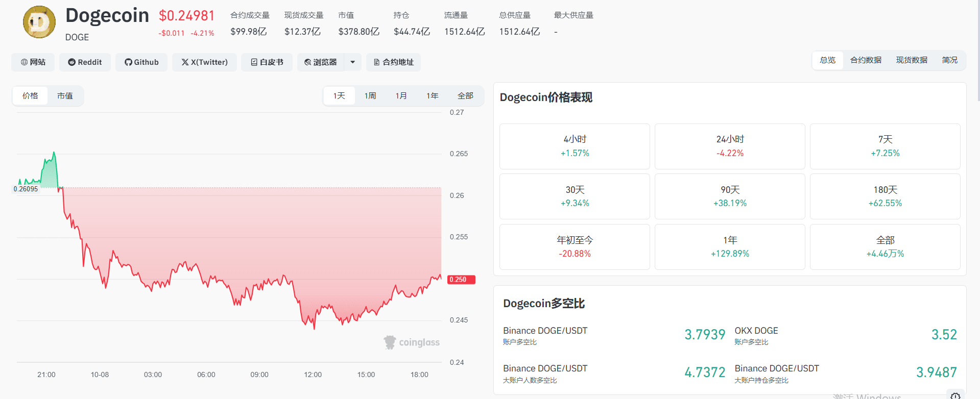This screenshot has width=980, height=399.
Task: Select the 价格 chart toggle
Action: (30, 96)
